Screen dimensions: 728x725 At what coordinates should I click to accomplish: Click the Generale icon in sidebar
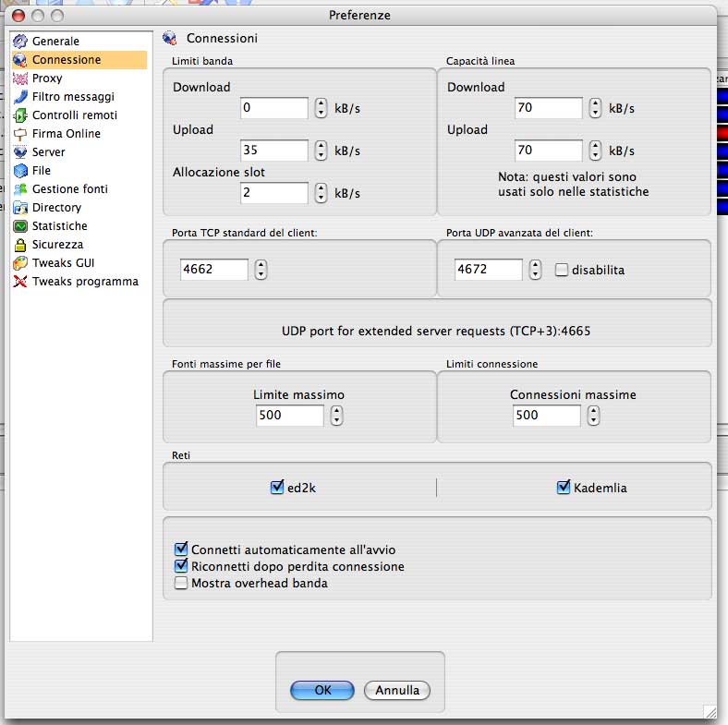click(20, 42)
